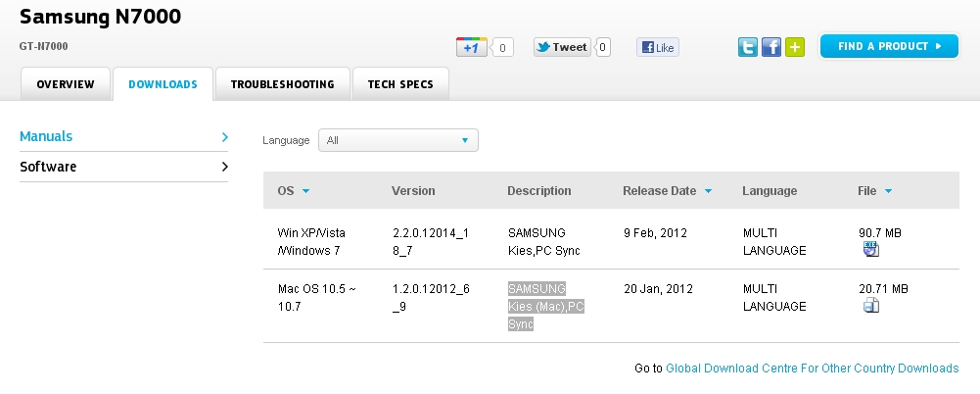The image size is (980, 394).
Task: Click version 1.2.0.12012_6_9
Action: [431, 298]
